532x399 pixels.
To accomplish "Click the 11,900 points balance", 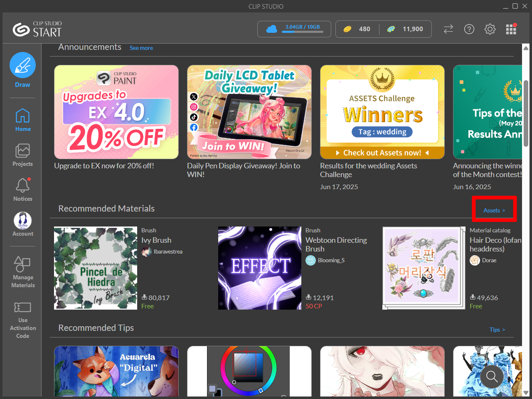I will tap(413, 29).
